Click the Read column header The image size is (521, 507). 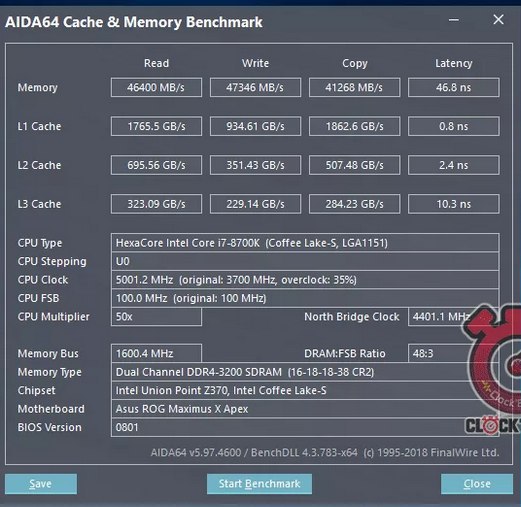coord(156,63)
